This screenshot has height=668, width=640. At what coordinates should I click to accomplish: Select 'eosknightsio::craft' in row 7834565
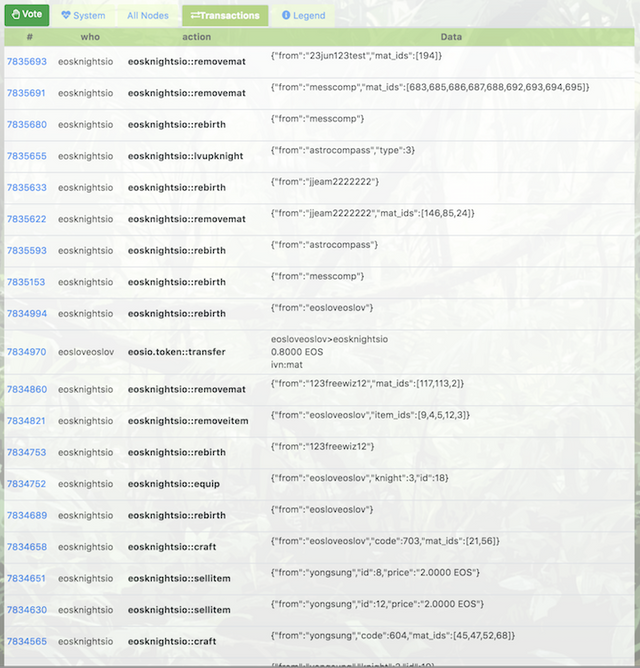pyautogui.click(x=172, y=642)
